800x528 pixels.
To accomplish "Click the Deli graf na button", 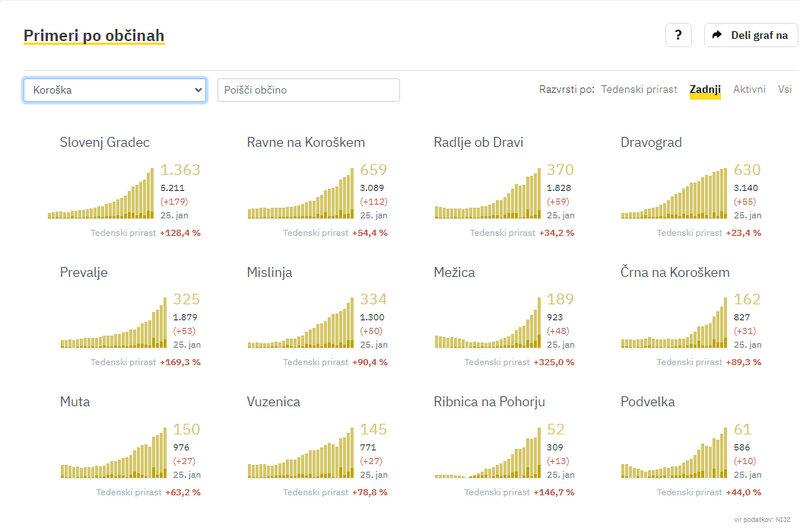I will pyautogui.click(x=751, y=35).
